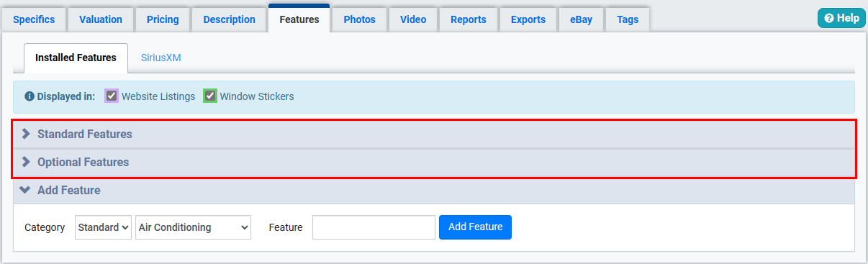Screen dimensions: 868x264
Task: Uncheck the Window Stickers checkbox
Action: (210, 96)
